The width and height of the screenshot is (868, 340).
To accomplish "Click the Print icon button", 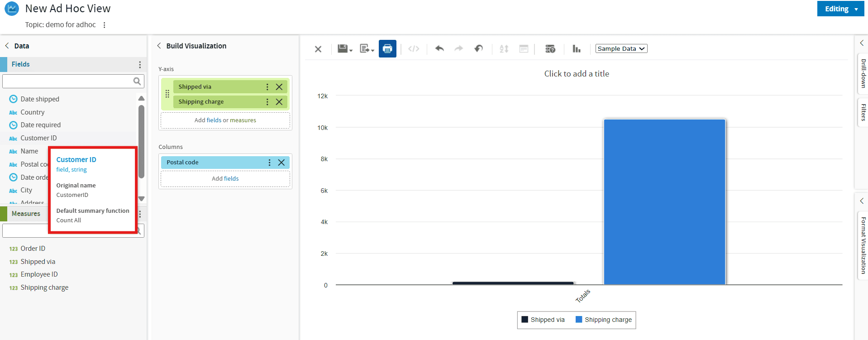I will click(x=387, y=49).
